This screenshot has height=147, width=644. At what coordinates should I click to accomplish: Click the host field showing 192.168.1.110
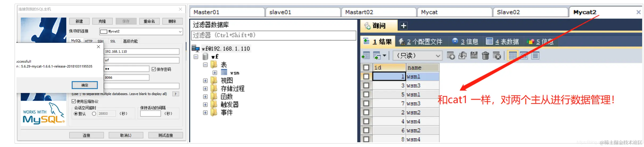coord(142,51)
